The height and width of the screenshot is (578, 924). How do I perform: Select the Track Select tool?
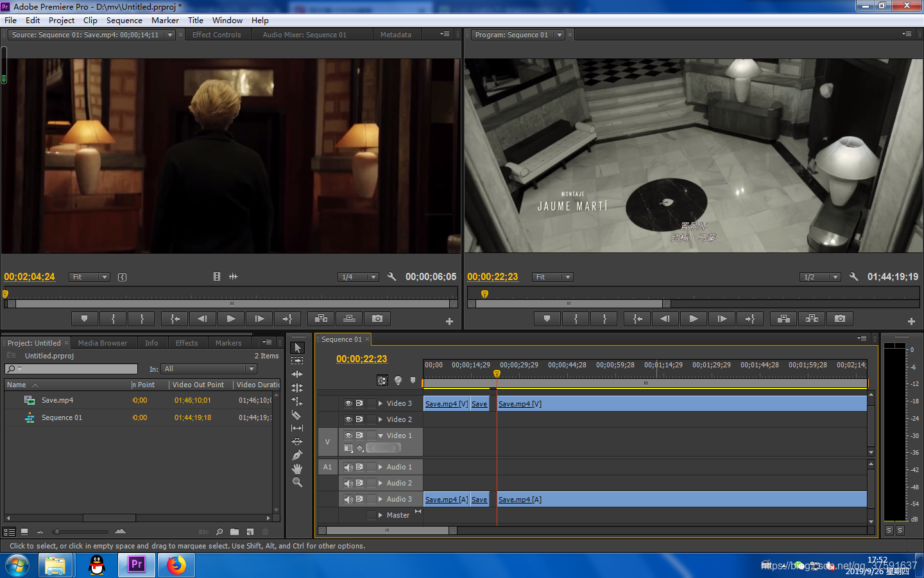[297, 361]
